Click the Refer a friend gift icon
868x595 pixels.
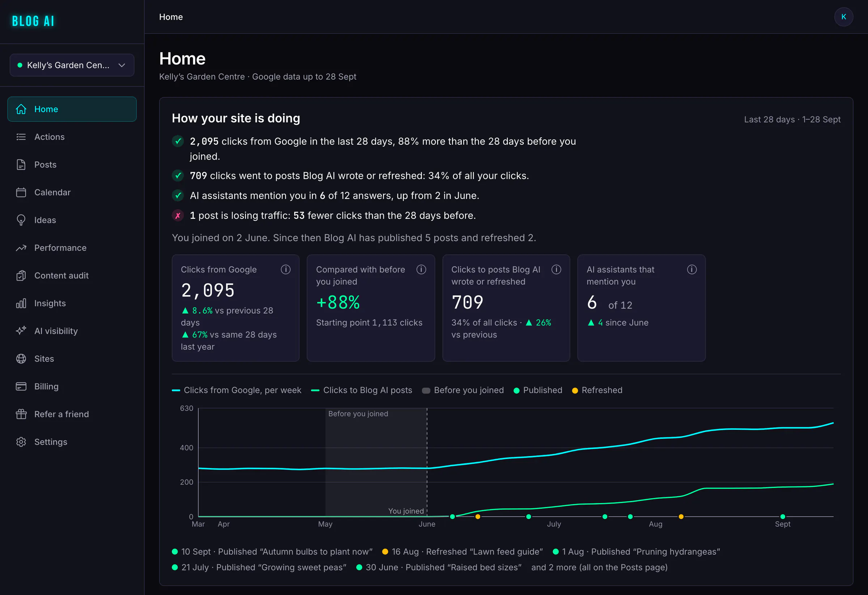click(x=21, y=414)
